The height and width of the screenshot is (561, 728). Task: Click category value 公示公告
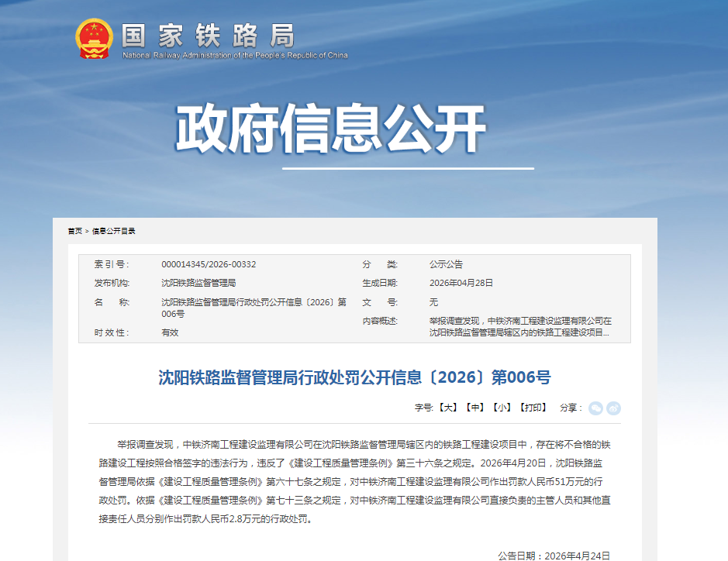coord(446,264)
